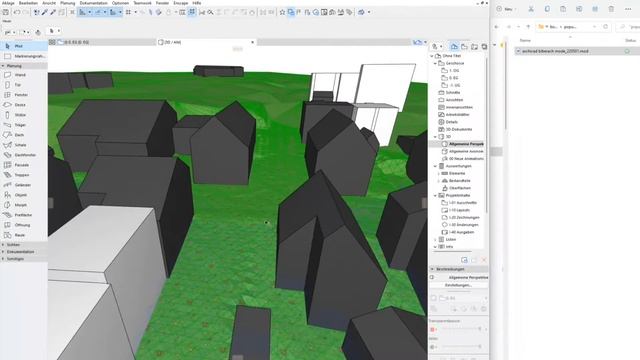Select the Objekt object tool
This screenshot has width=640, height=360.
[x=24, y=195]
